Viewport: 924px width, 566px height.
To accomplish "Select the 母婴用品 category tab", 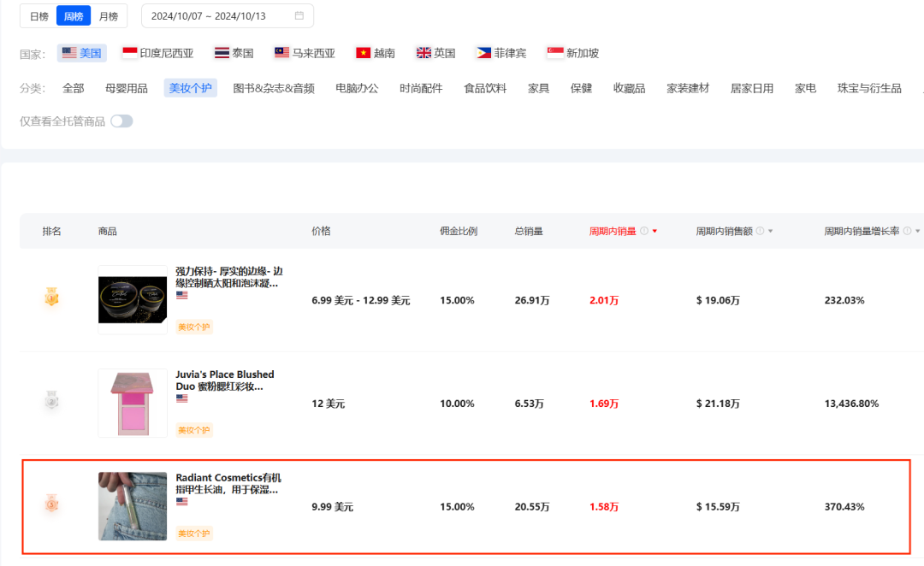I will tap(127, 88).
